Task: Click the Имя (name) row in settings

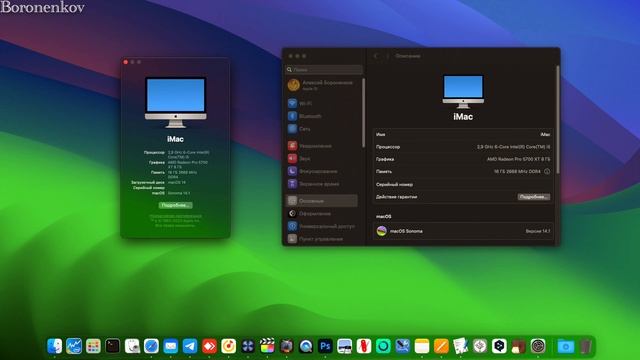Action: [463, 134]
